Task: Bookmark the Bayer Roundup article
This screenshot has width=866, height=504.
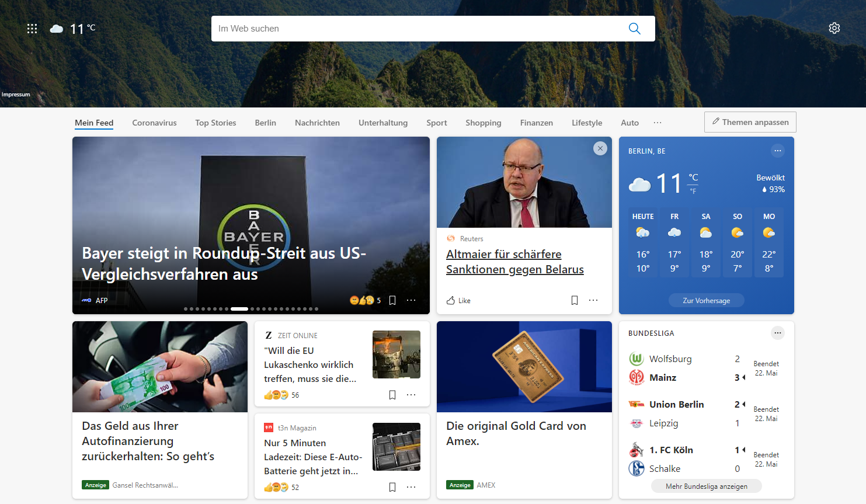Action: pos(392,300)
